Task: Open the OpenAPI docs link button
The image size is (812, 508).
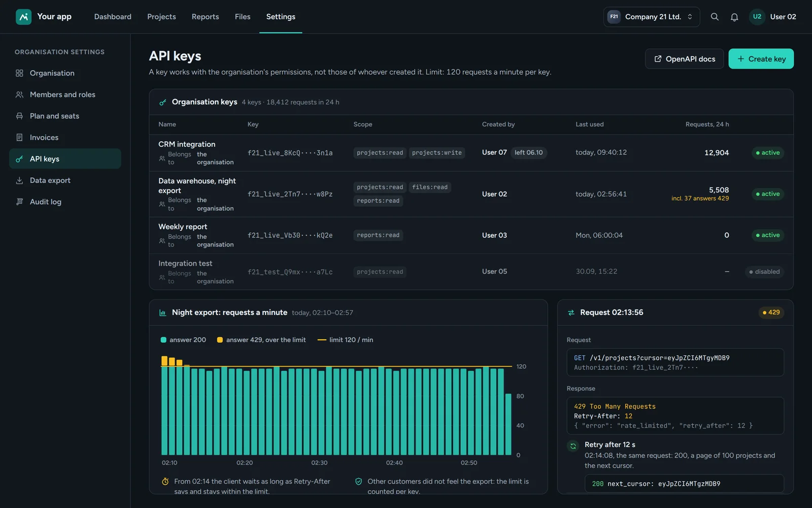Action: 684,59
